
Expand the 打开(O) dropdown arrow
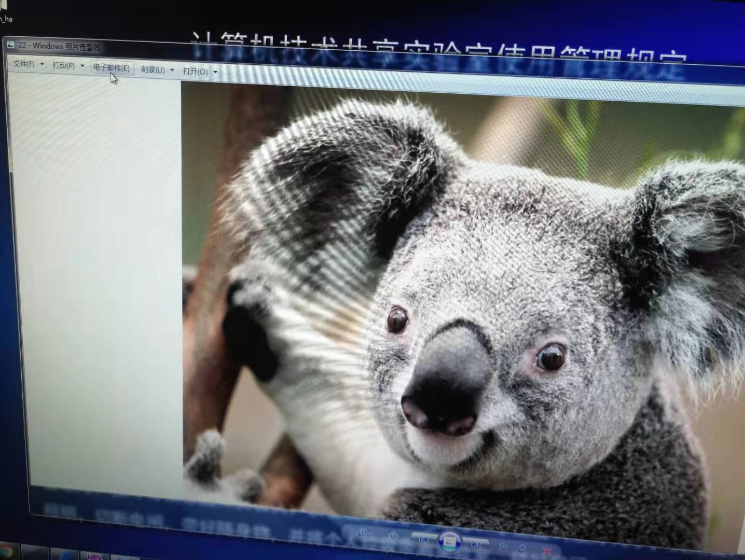[x=215, y=72]
